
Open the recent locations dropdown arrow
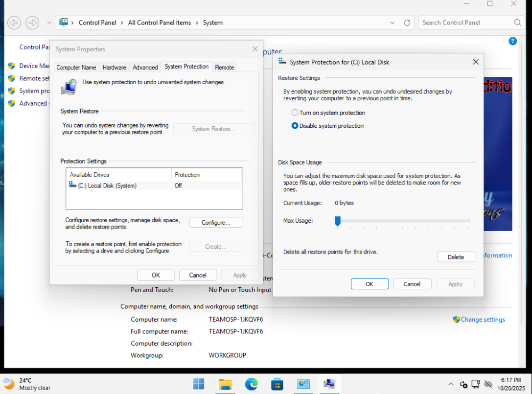coord(49,23)
